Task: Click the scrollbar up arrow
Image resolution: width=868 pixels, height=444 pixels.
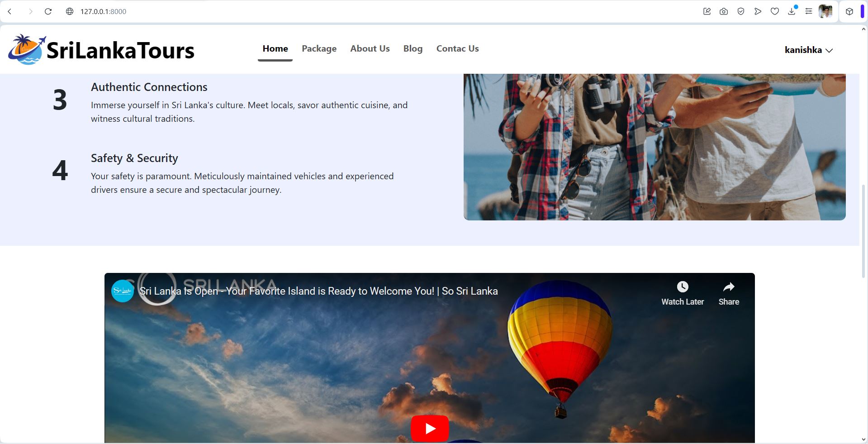Action: [863, 29]
